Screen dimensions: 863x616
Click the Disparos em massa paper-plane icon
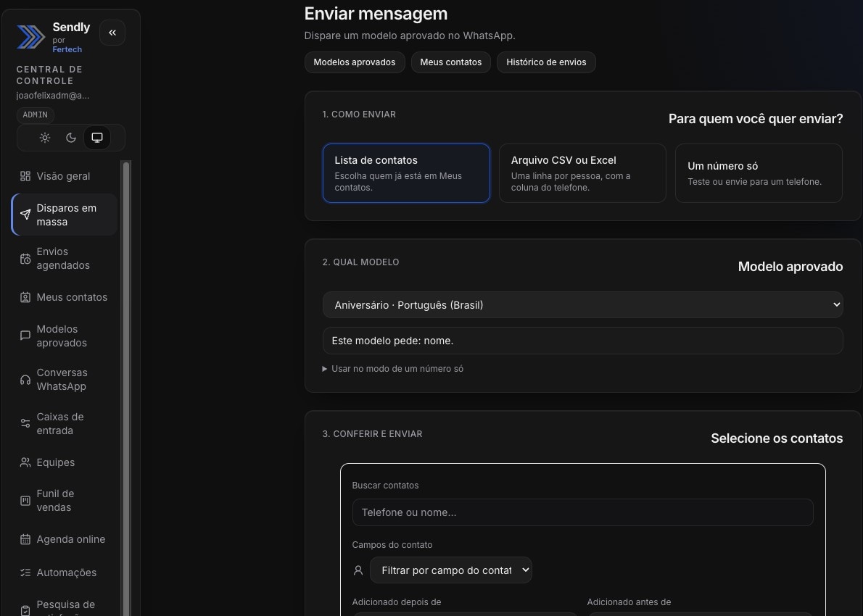coord(25,215)
